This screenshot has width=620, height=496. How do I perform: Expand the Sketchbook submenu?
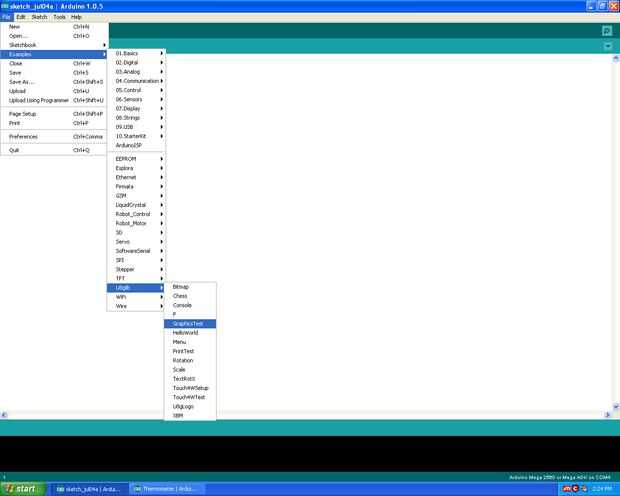53,45
